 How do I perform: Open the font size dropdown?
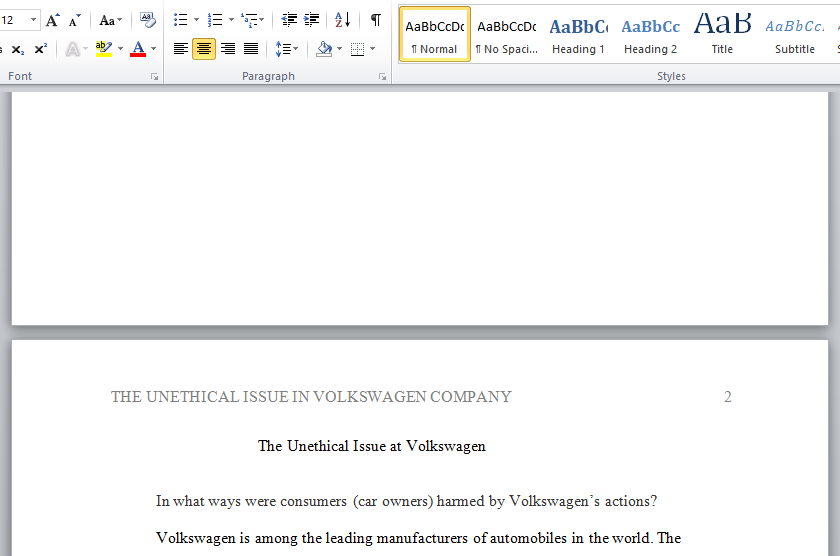tap(33, 20)
